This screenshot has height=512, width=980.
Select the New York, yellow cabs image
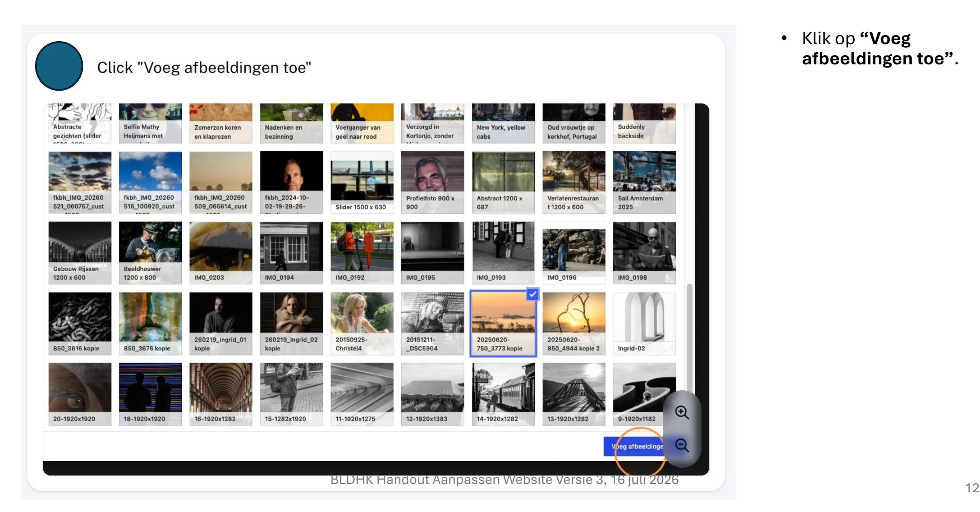tap(503, 124)
